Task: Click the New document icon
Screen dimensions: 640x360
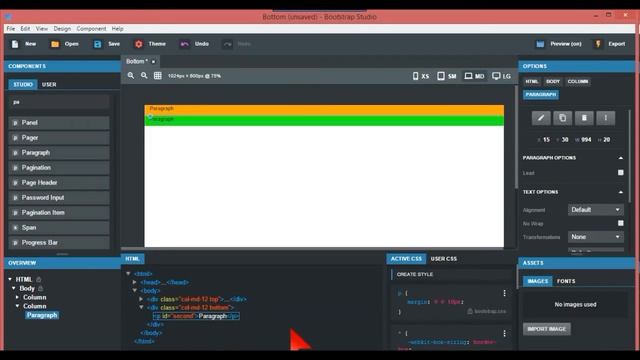Action: pos(15,44)
